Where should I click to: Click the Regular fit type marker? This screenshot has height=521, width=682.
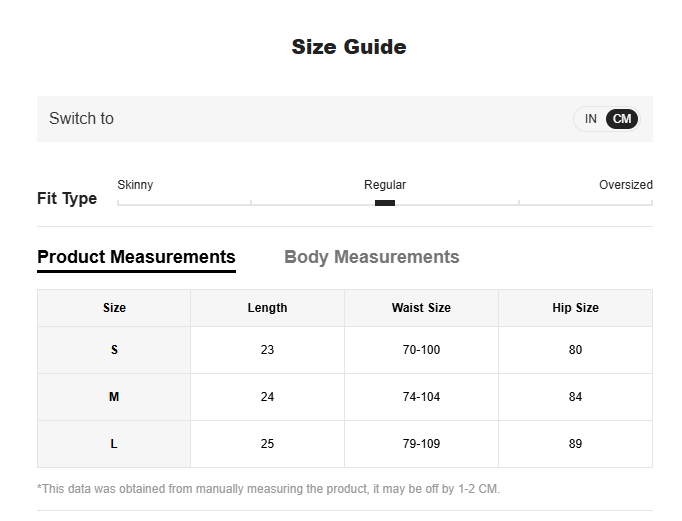click(x=385, y=203)
